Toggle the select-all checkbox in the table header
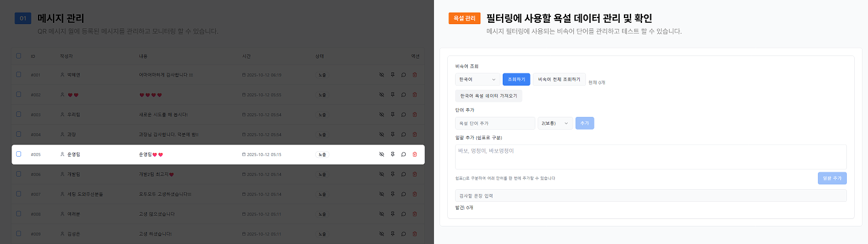868x244 pixels. [x=19, y=55]
